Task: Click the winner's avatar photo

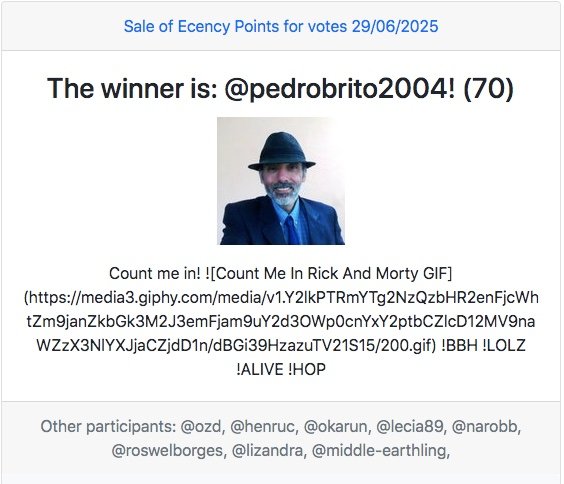Action: 281,181
